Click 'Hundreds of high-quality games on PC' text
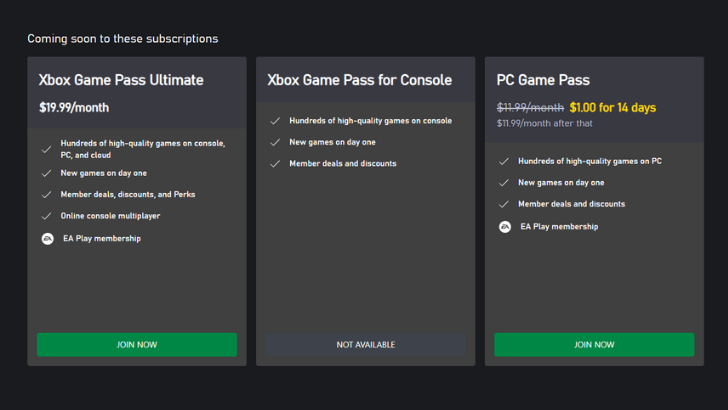This screenshot has height=410, width=728. pos(590,161)
